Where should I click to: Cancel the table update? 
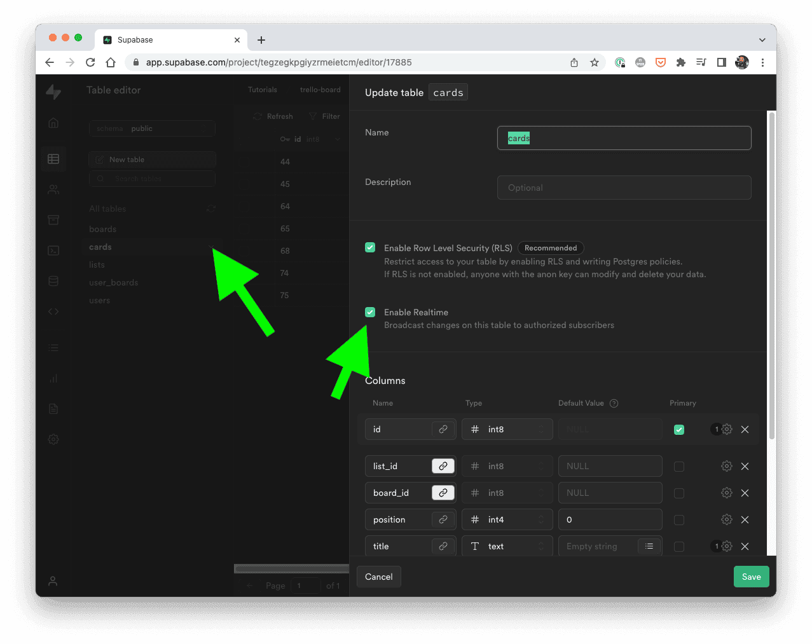coord(378,577)
